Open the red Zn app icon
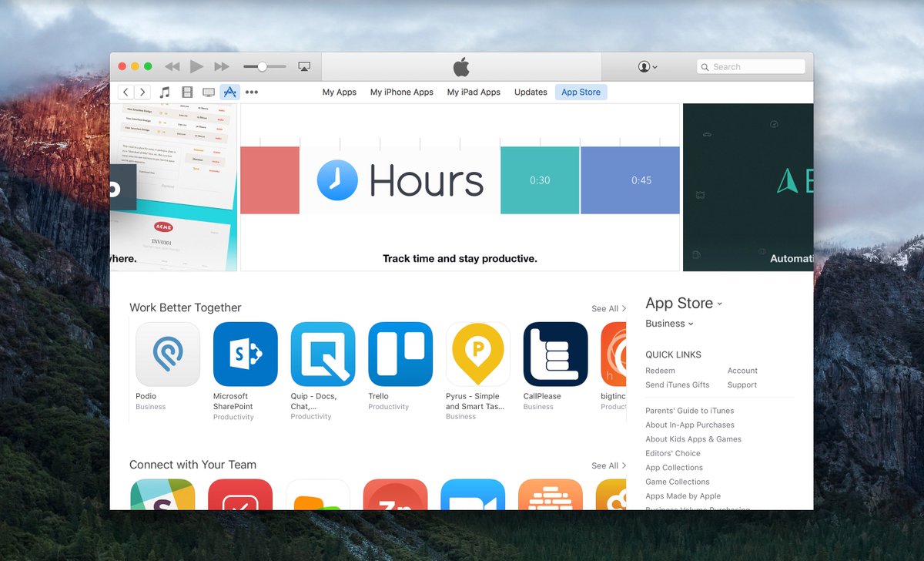The image size is (924, 561). click(395, 495)
